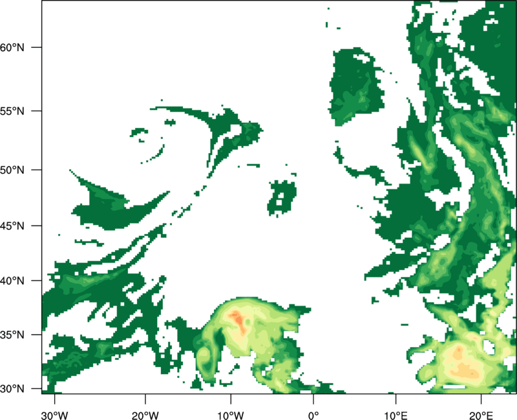Click the 0° longitude axis label
This screenshot has height=420, width=517.
[x=313, y=415]
